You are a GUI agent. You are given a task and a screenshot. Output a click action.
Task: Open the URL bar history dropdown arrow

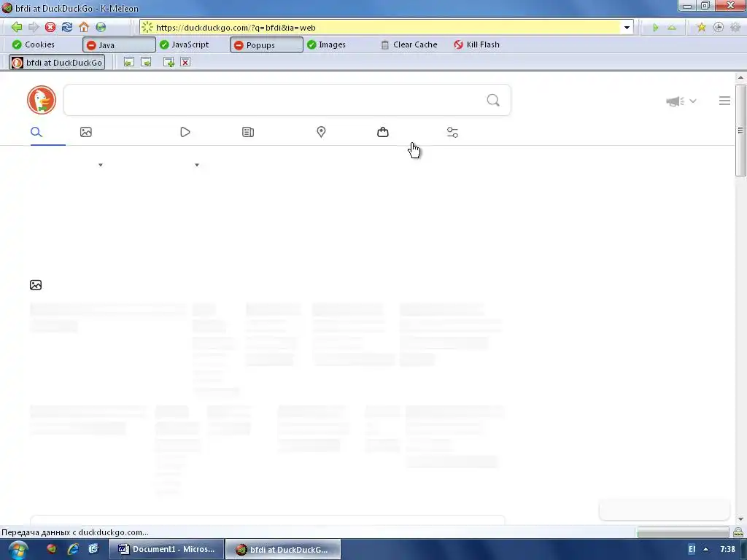[627, 28]
